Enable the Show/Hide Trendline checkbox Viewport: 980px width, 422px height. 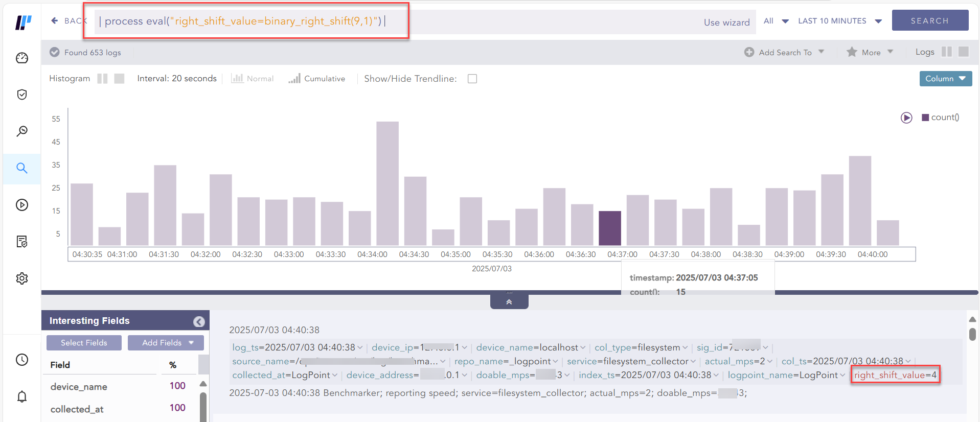(x=472, y=79)
